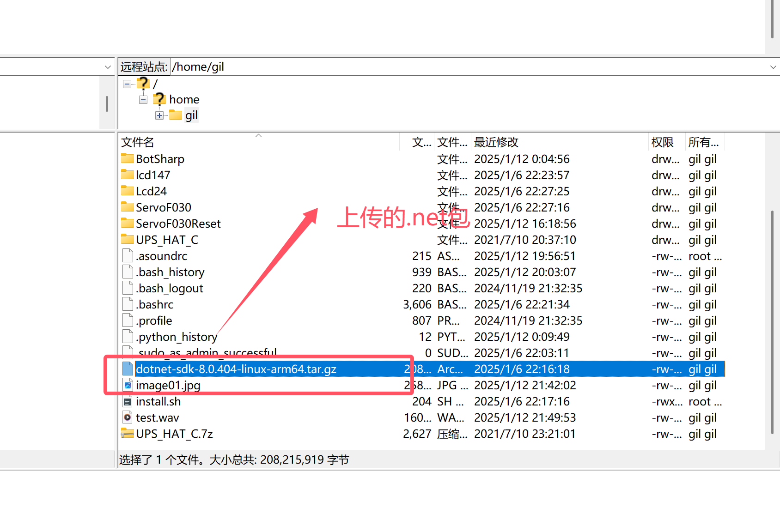
Task: Sort by the 最近修改 column header
Action: point(559,142)
